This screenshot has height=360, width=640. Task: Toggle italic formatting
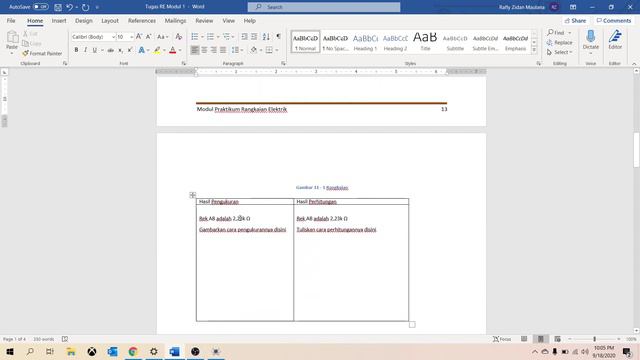pos(85,50)
